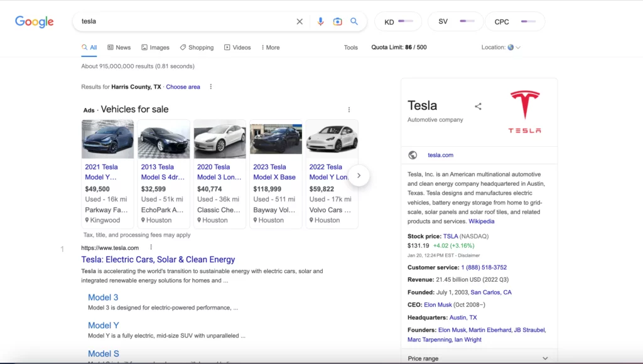Share Tesla knowledge panel via share icon
This screenshot has height=364, width=643.
(x=478, y=107)
